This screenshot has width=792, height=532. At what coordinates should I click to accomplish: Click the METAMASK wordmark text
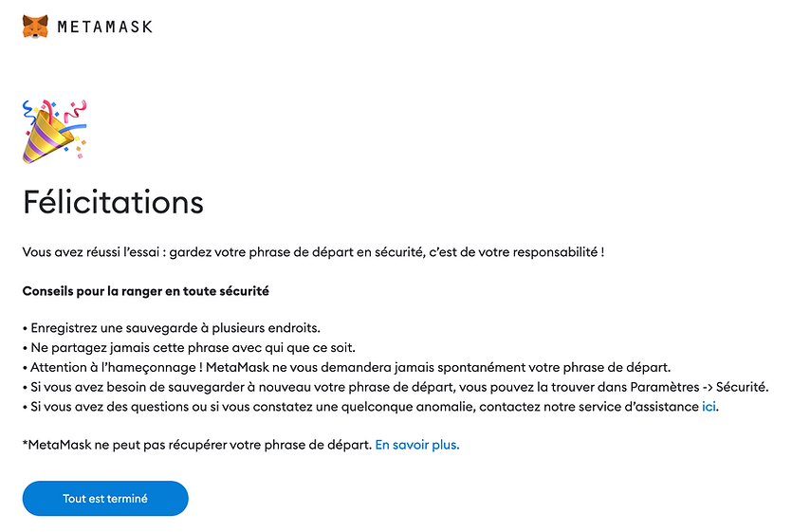point(104,27)
